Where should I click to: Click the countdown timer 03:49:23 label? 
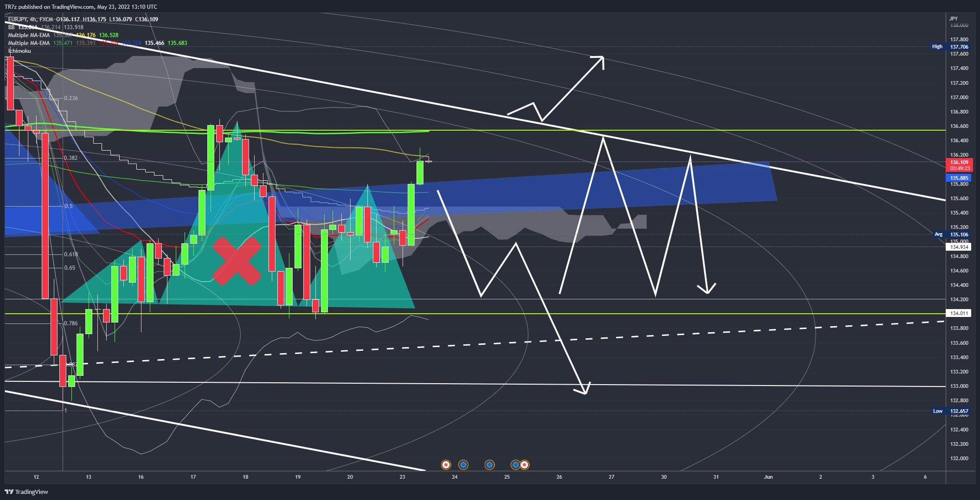[959, 168]
